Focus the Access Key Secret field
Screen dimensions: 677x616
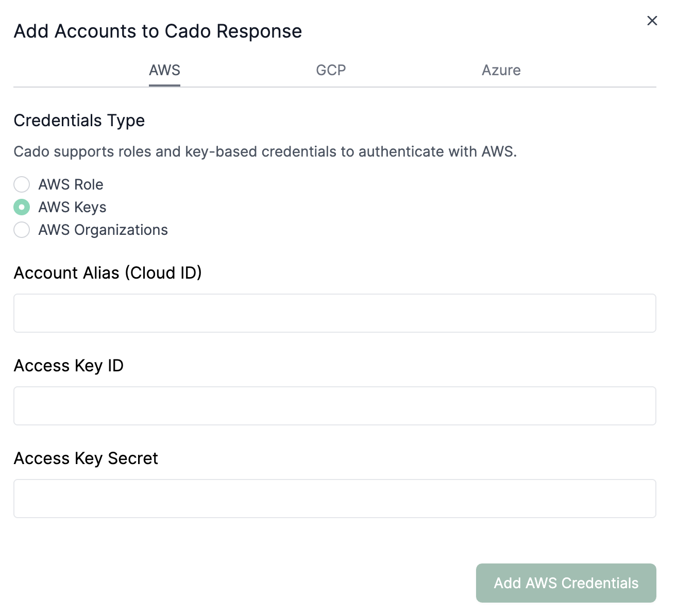335,499
